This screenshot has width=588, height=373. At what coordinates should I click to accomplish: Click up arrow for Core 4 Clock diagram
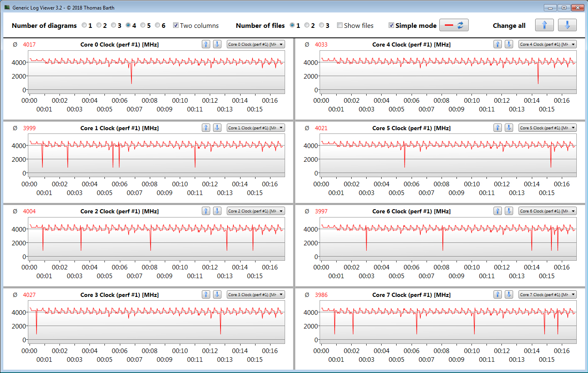pos(498,44)
